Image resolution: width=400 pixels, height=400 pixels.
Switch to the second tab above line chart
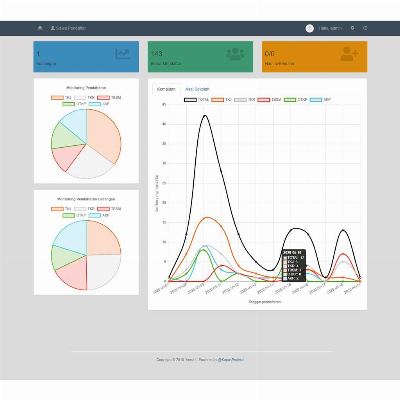(x=197, y=89)
